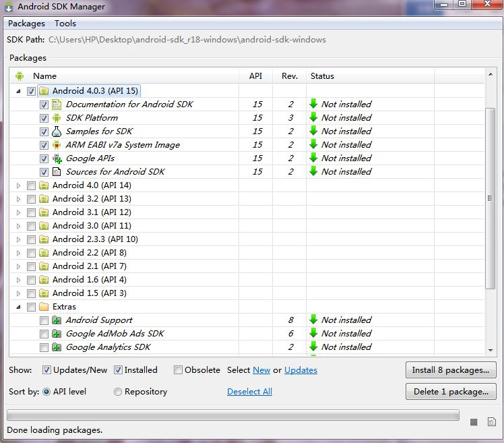The width and height of the screenshot is (504, 443).
Task: Expand the Android 3.2 (API 13) node
Action: click(x=18, y=199)
